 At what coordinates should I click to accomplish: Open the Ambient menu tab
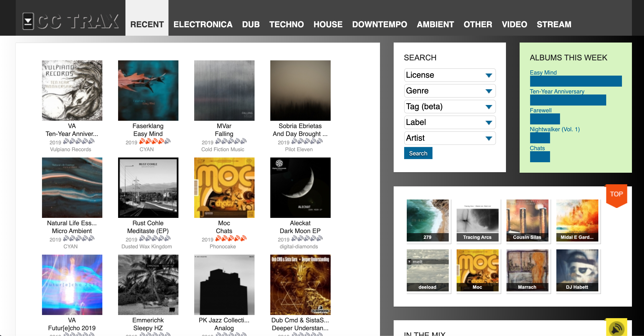tap(435, 24)
